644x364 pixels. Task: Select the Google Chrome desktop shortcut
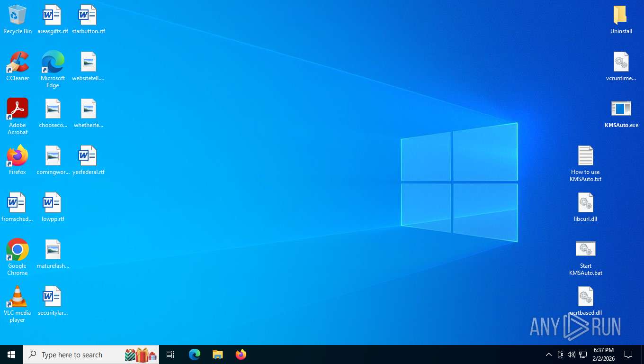(x=18, y=257)
